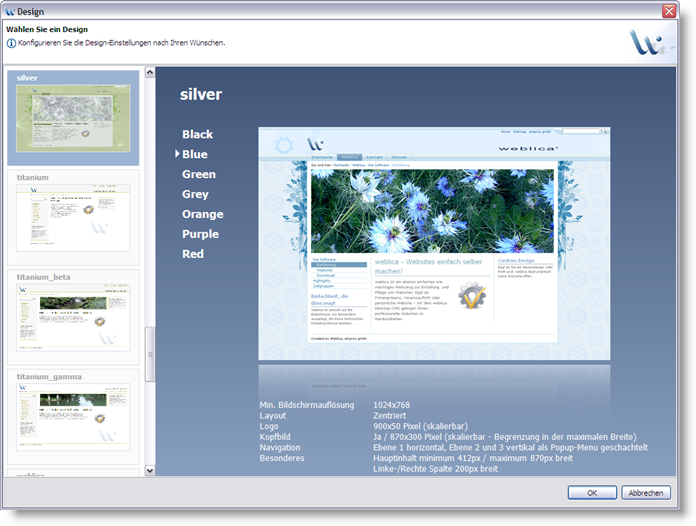Click the arrow marker beside Blue

coord(177,154)
